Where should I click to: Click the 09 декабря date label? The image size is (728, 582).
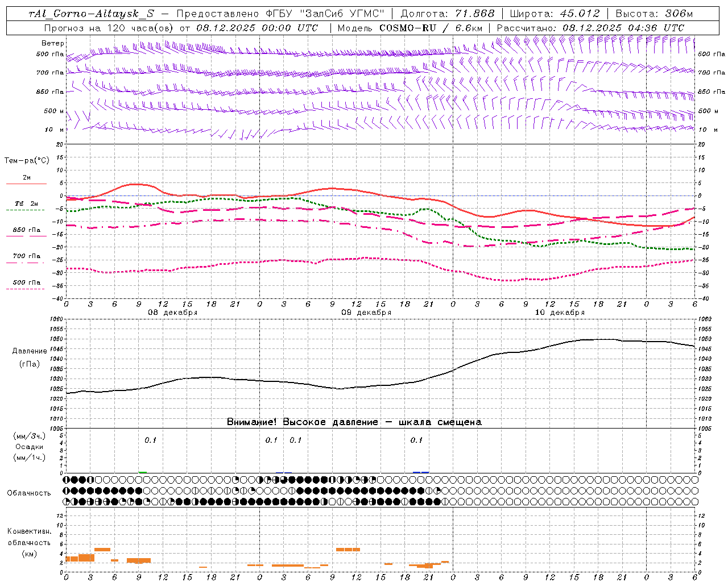(x=366, y=313)
